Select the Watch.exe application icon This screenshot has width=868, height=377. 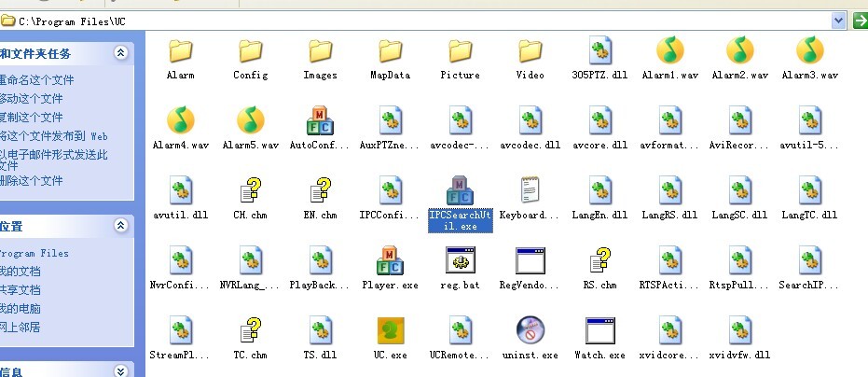pyautogui.click(x=600, y=330)
